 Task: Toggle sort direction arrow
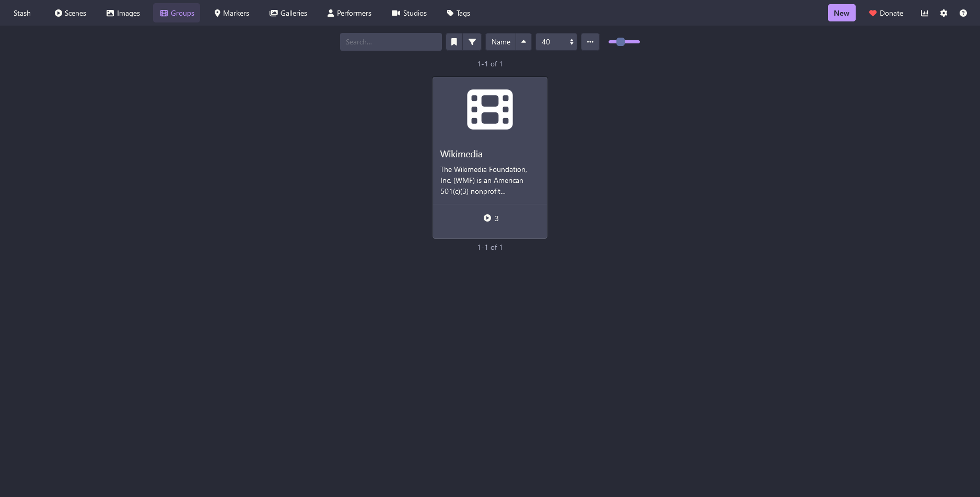tap(523, 42)
